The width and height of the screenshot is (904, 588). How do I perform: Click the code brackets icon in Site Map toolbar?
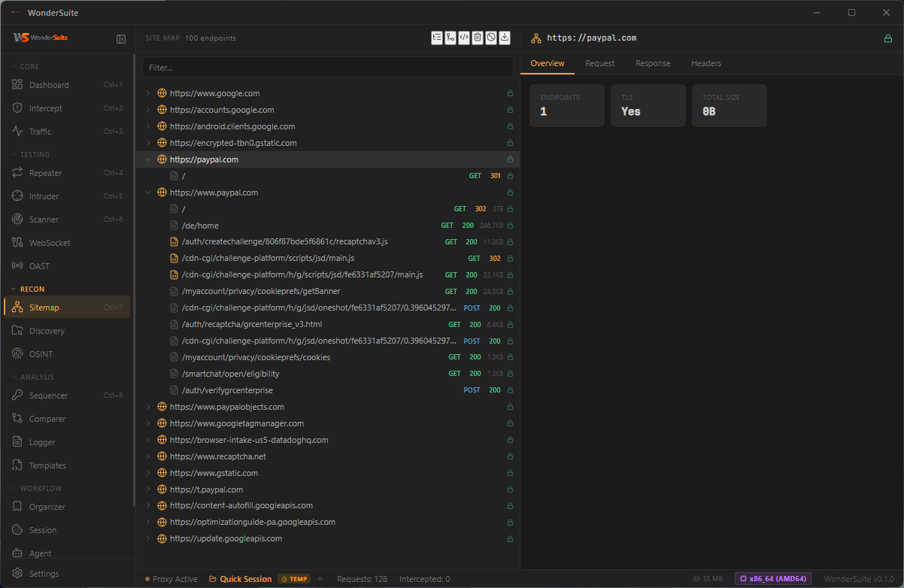pyautogui.click(x=464, y=38)
